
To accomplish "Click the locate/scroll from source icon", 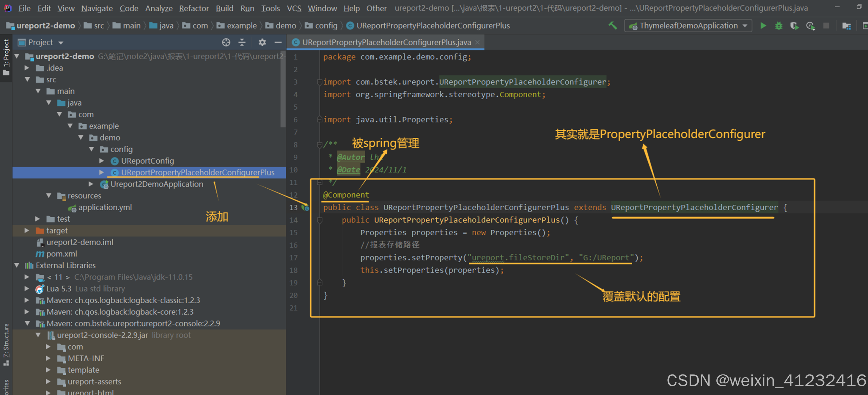I will (226, 42).
